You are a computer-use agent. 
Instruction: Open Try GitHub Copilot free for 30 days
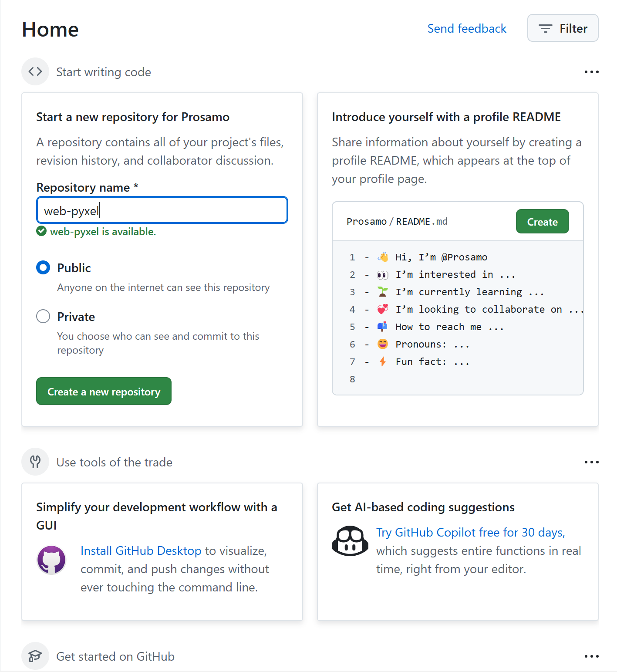pyautogui.click(x=470, y=532)
